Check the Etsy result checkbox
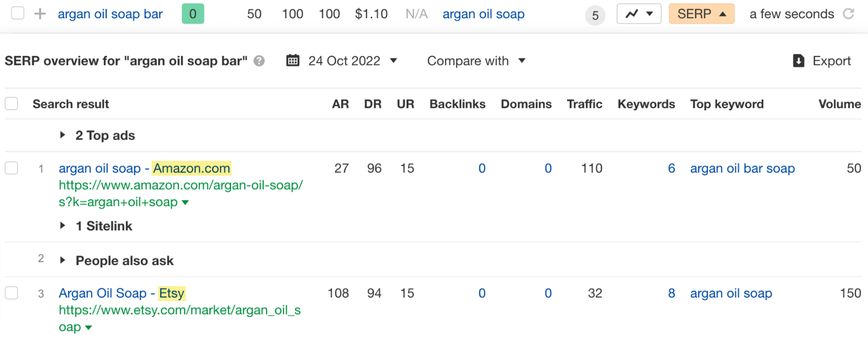This screenshot has height=340, width=868. [x=11, y=293]
